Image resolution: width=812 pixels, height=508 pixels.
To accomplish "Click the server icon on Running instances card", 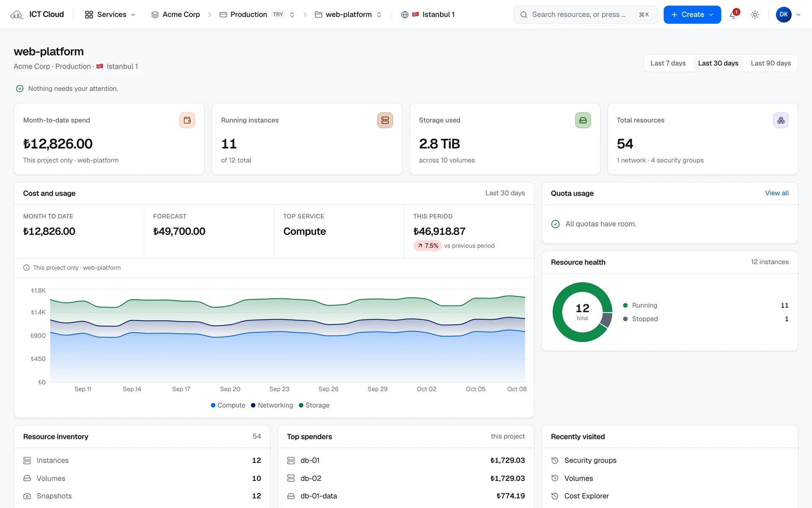I will pyautogui.click(x=385, y=120).
